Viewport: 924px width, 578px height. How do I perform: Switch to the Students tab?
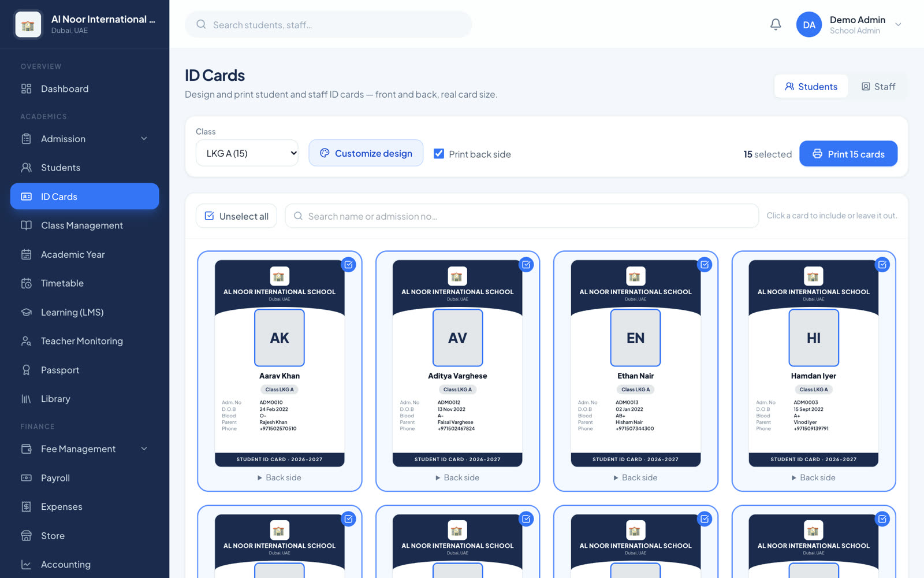point(811,86)
